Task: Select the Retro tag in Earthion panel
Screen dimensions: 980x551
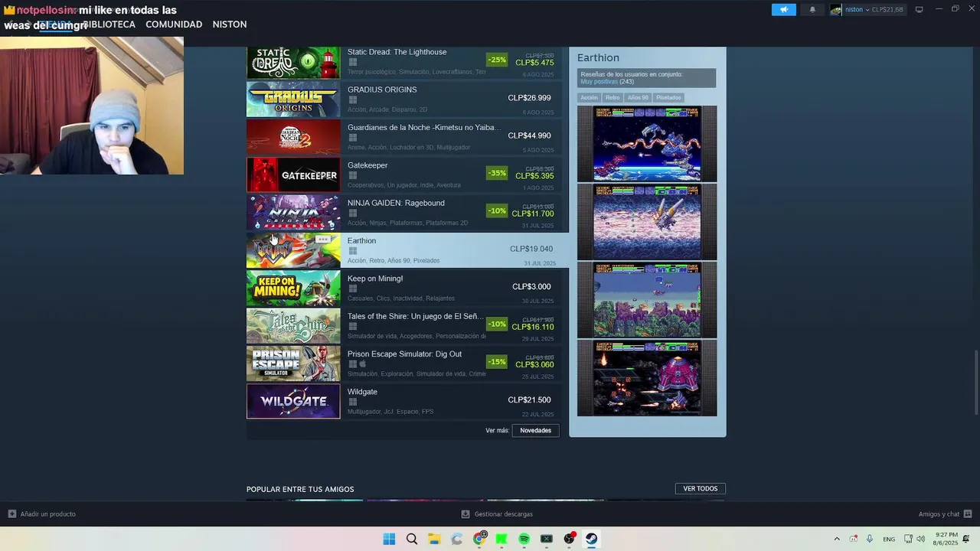Action: pyautogui.click(x=612, y=97)
